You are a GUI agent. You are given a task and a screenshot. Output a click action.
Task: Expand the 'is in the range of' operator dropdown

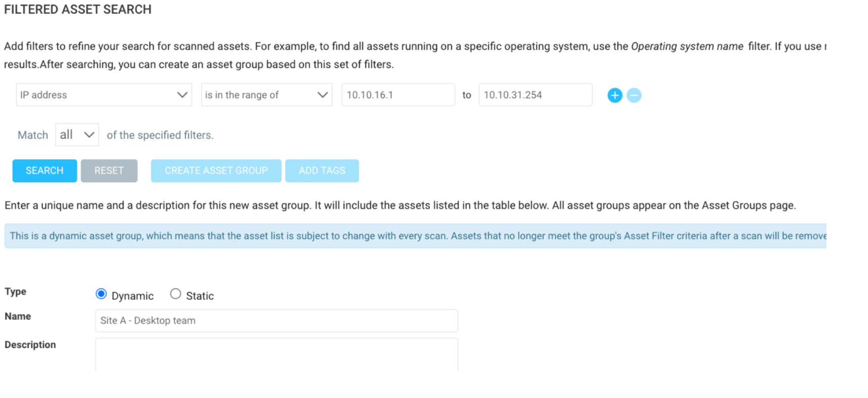(x=266, y=95)
